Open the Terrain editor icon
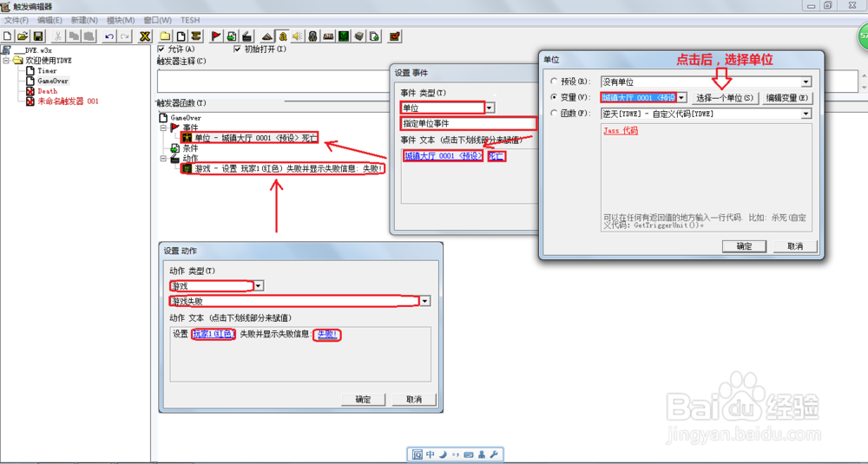The image size is (868, 464). [267, 36]
